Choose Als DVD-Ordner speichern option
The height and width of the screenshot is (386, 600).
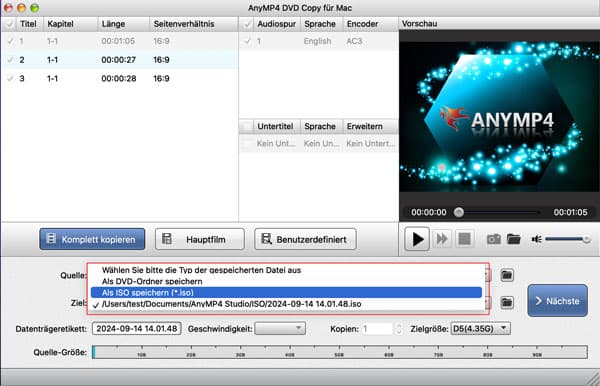pos(287,281)
